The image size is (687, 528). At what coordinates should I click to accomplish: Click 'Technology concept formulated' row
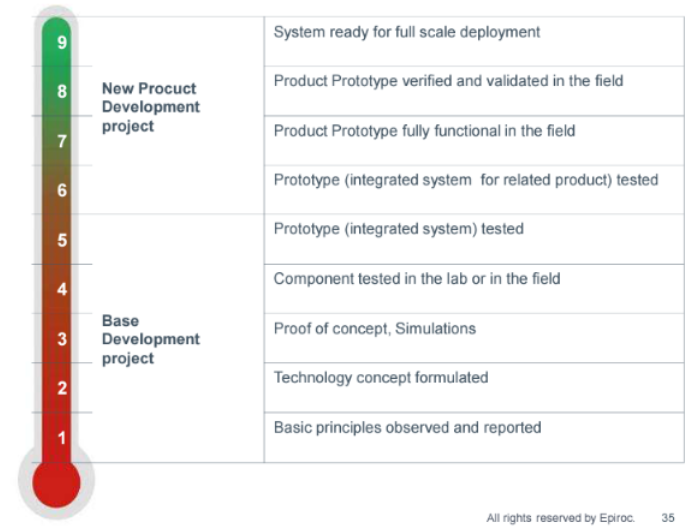point(474,387)
